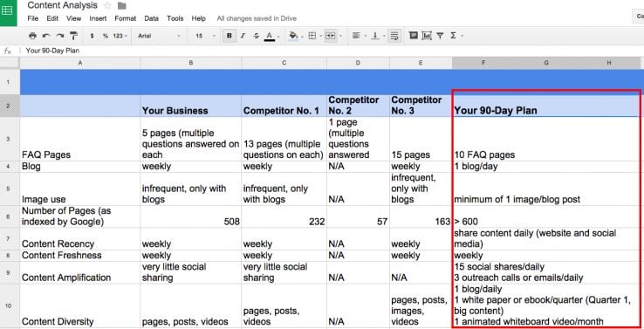The image size is (644, 329).
Task: Toggle text wrapping button
Action: tap(394, 36)
